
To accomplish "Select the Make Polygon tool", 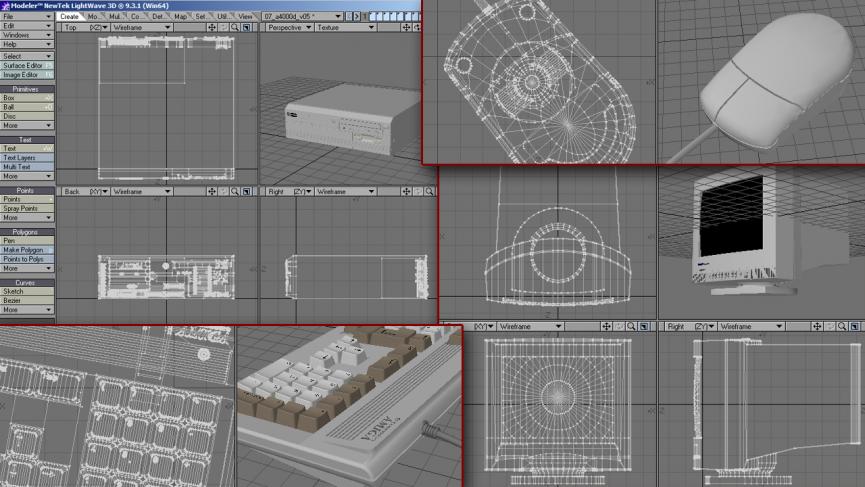I will point(27,250).
